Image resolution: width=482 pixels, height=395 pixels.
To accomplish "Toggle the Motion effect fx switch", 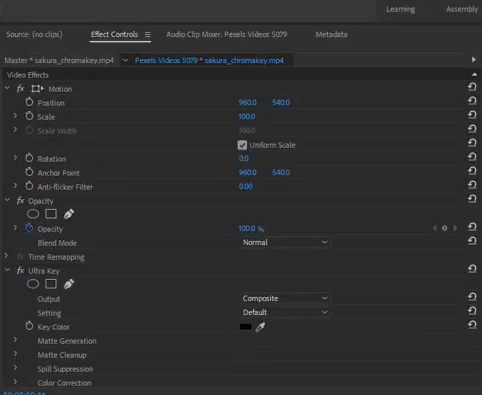I will [x=21, y=88].
